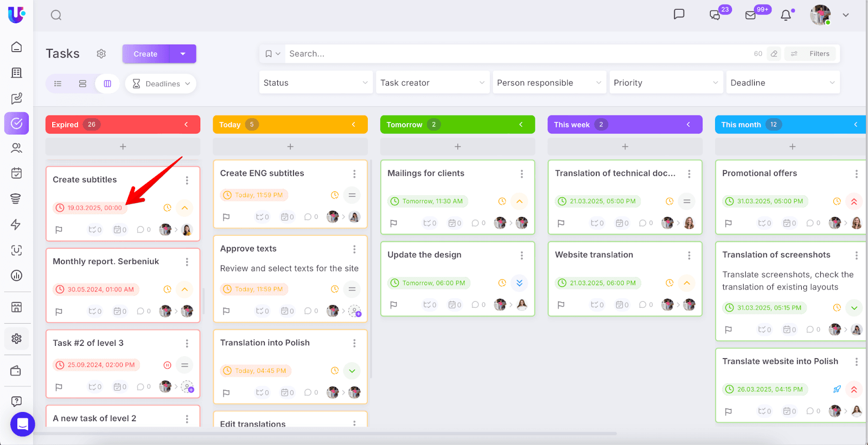The height and width of the screenshot is (445, 868).
Task: Collapse the Expired column header
Action: click(186, 125)
